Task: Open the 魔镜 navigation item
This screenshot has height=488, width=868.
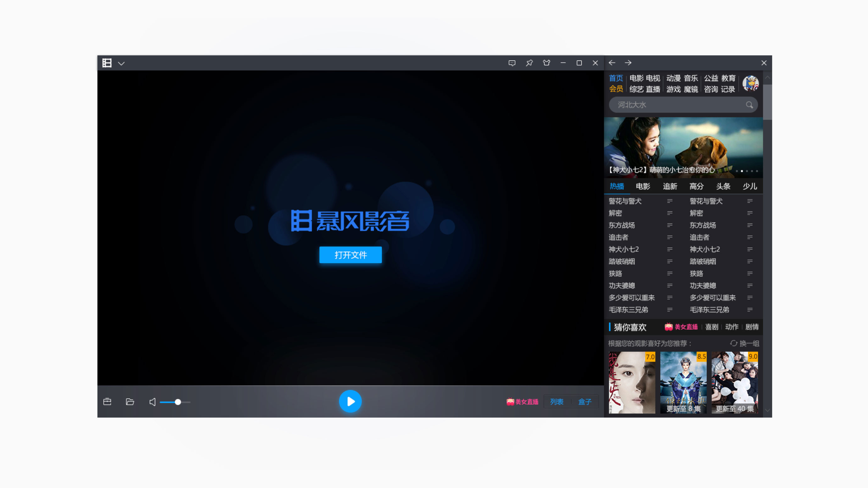Action: (691, 89)
